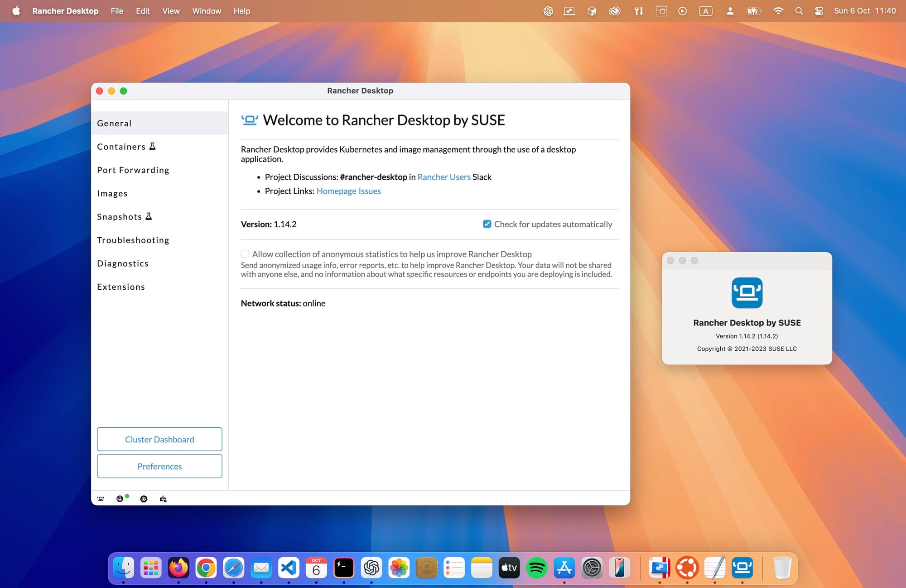Click the Cluster Dashboard button
The width and height of the screenshot is (906, 588).
(159, 439)
